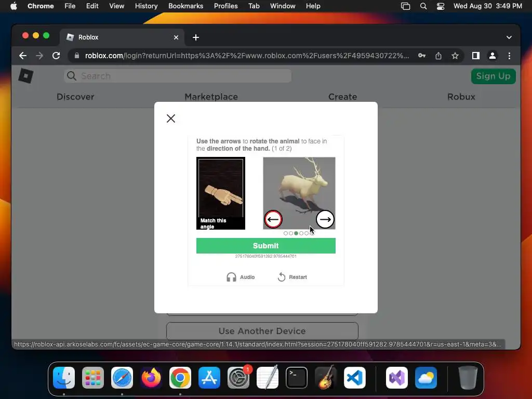This screenshot has width=532, height=399.
Task: Open GarageBand from the dock
Action: pyautogui.click(x=326, y=378)
